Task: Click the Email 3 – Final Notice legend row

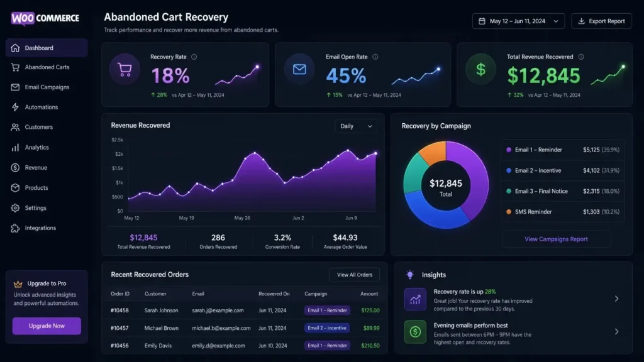Action: (563, 191)
